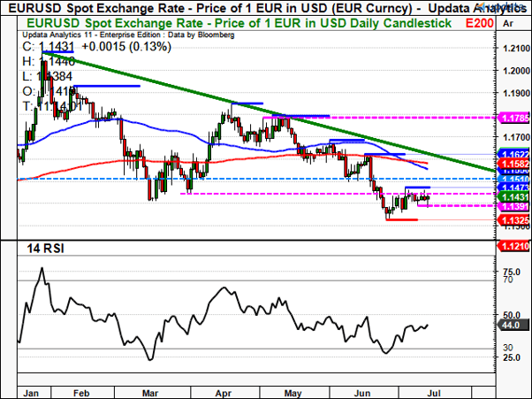This screenshot has height=399, width=532.
Task: Click the red E200 indicator label
Action: coord(479,23)
